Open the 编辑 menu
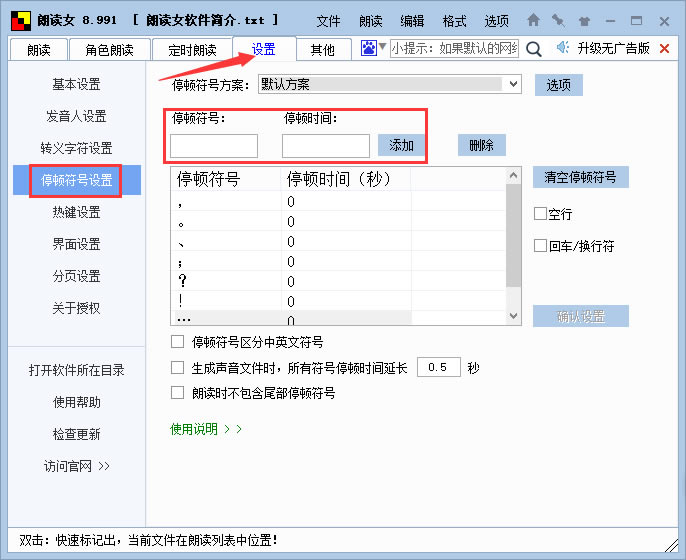This screenshot has height=560, width=686. coord(412,21)
